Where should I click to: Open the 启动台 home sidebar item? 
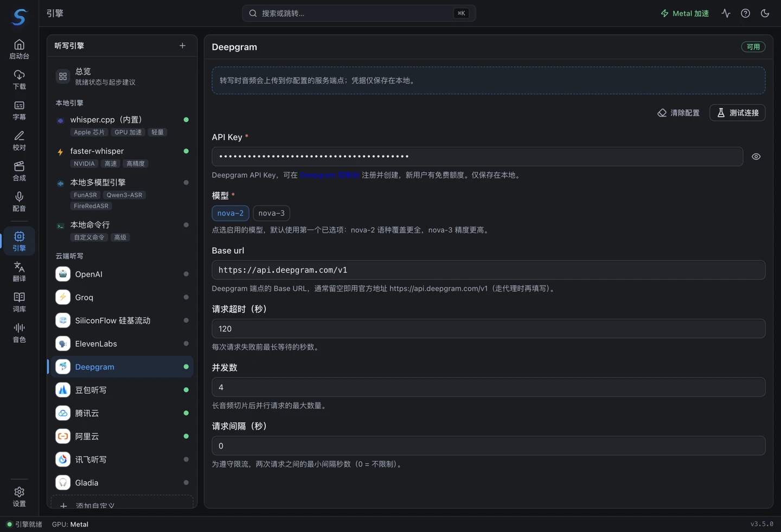[x=19, y=49]
